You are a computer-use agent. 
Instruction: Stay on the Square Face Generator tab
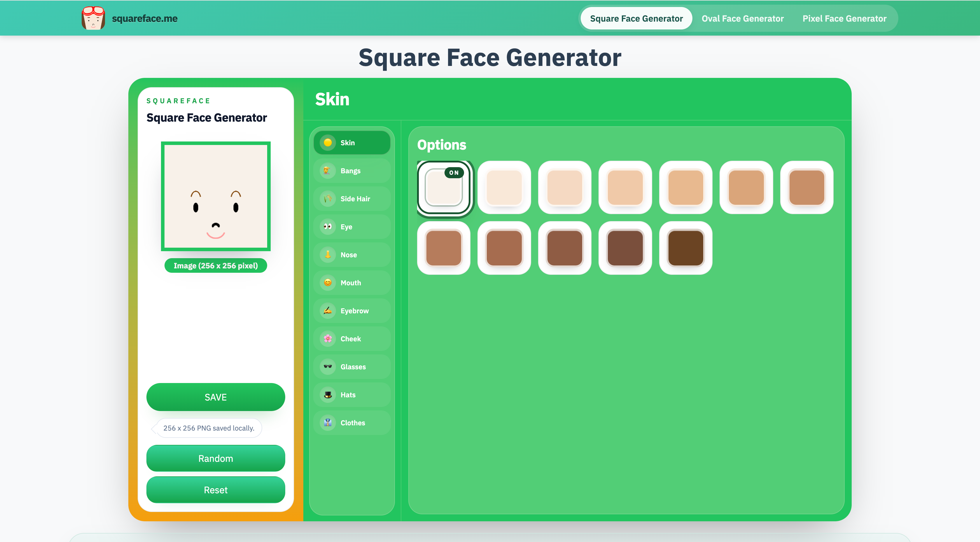636,18
